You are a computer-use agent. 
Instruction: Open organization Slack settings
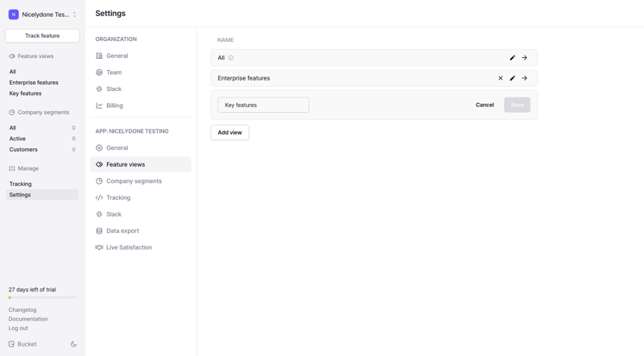coord(140,89)
